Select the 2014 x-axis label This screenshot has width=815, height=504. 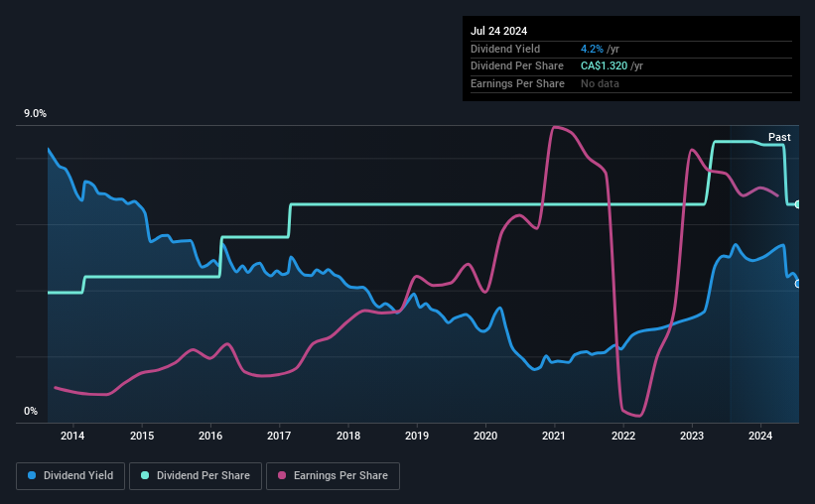(72, 436)
